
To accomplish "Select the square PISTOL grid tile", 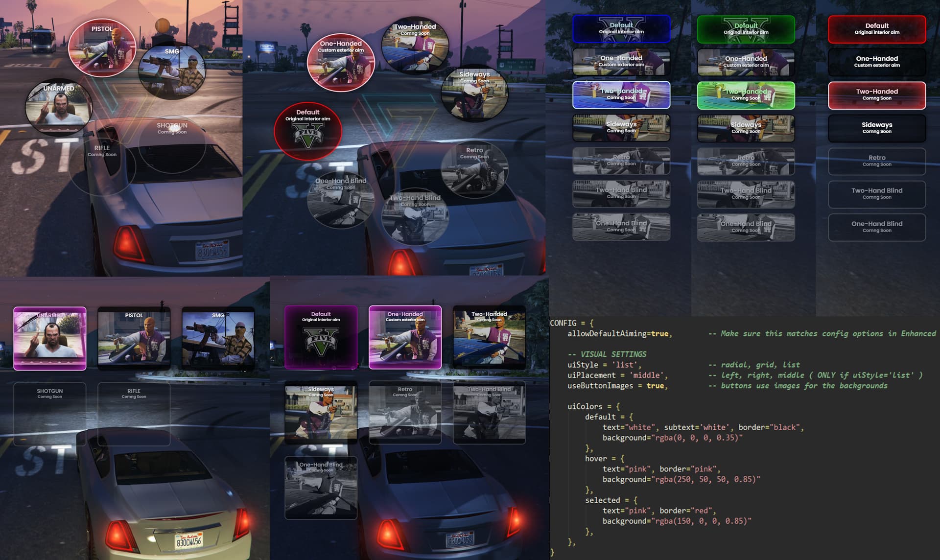I will pyautogui.click(x=134, y=338).
